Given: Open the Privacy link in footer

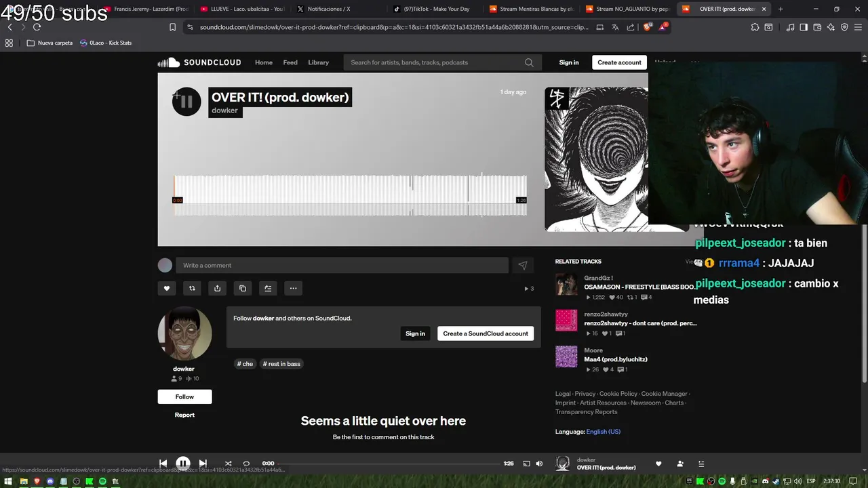Looking at the screenshot, I should 585,394.
